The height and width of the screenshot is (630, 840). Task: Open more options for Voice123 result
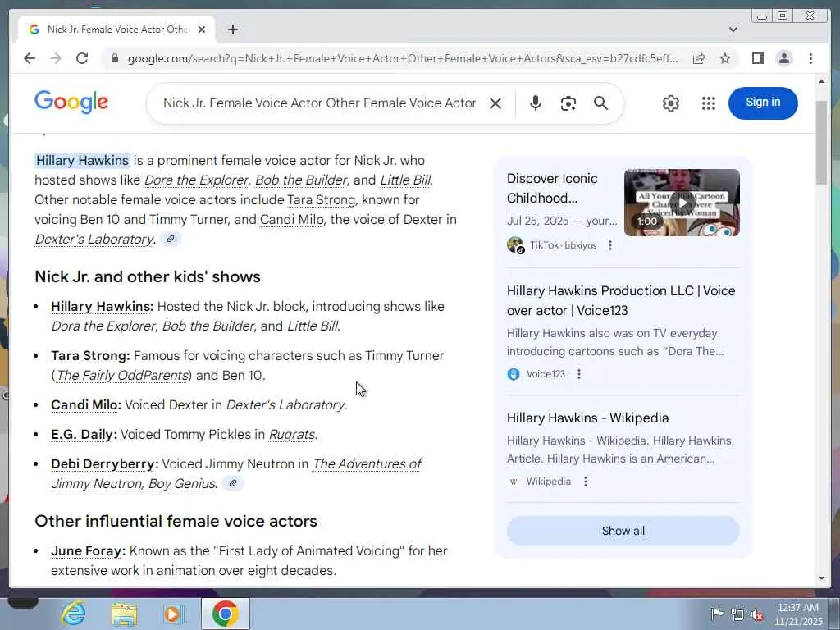(x=579, y=374)
